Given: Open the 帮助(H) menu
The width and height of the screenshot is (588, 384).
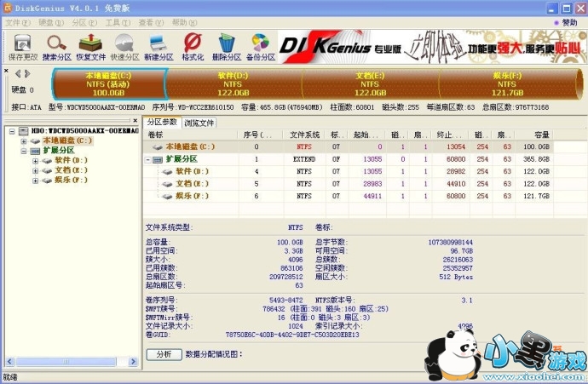Looking at the screenshot, I should [x=185, y=23].
